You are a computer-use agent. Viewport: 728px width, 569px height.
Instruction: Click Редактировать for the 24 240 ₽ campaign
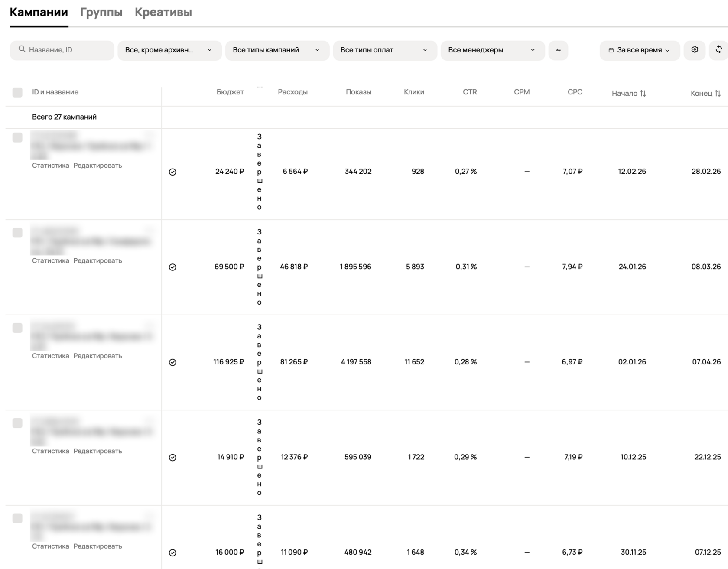coord(98,166)
